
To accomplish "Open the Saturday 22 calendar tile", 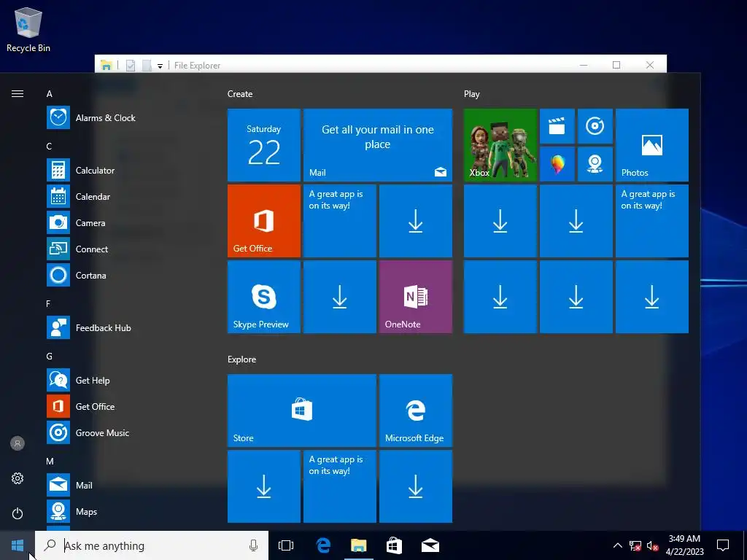I will [264, 145].
